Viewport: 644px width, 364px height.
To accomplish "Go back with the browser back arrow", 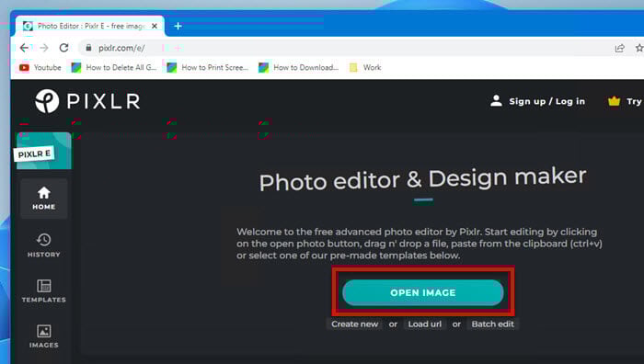I will [x=24, y=48].
